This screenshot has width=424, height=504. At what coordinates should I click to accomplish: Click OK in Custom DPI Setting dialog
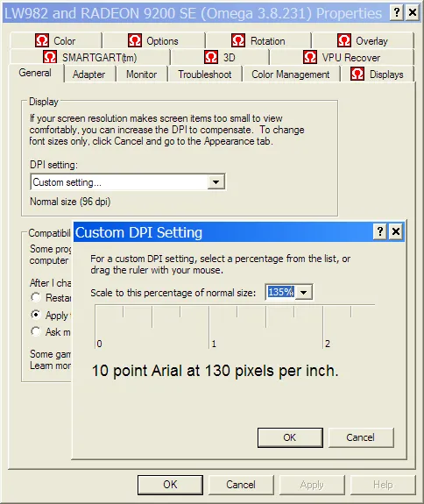click(290, 437)
